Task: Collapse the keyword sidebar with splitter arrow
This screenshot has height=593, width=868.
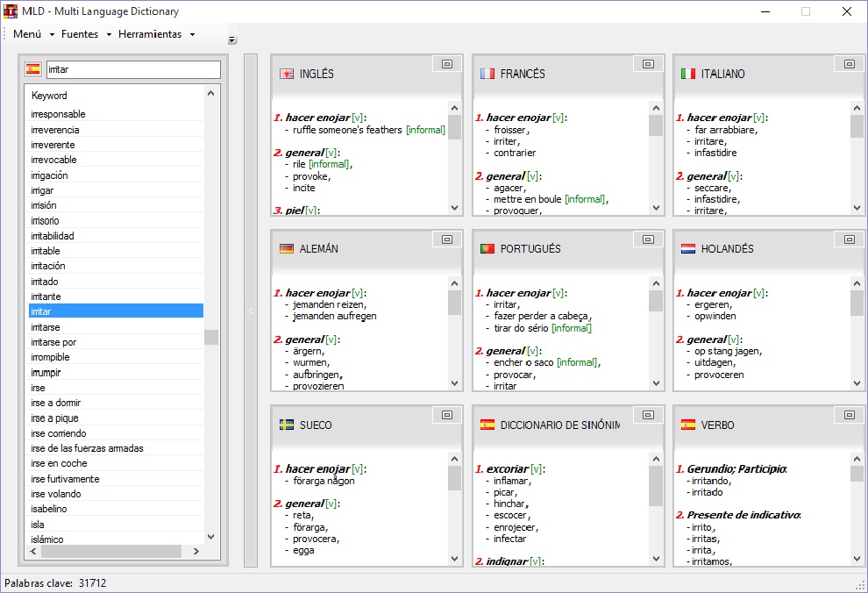Action: 250,311
